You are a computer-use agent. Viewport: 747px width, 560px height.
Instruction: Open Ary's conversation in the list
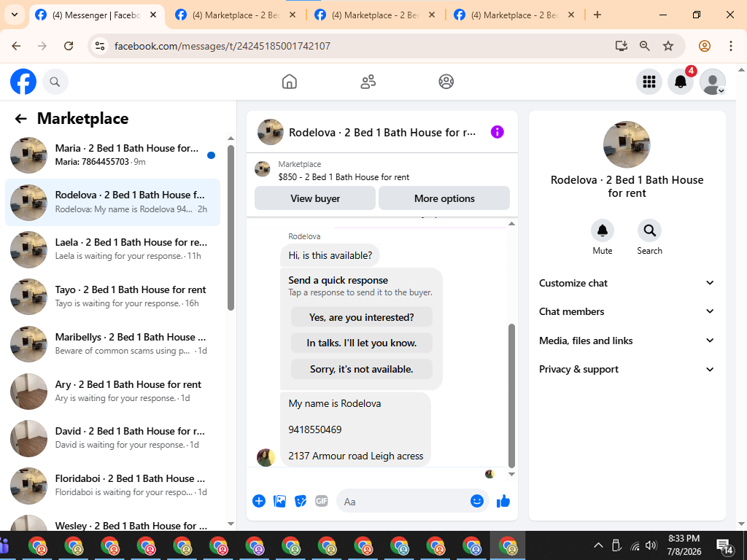point(113,391)
